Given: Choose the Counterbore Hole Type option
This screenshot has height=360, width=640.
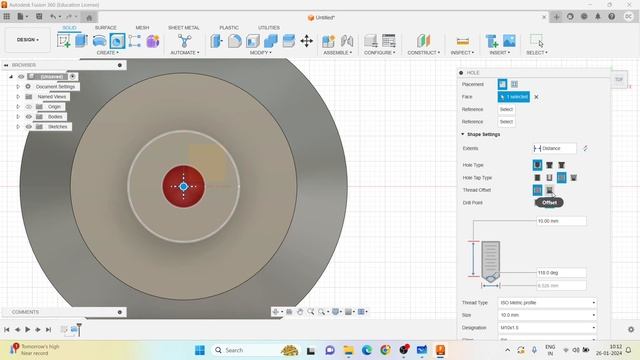Looking at the screenshot, I should [549, 165].
